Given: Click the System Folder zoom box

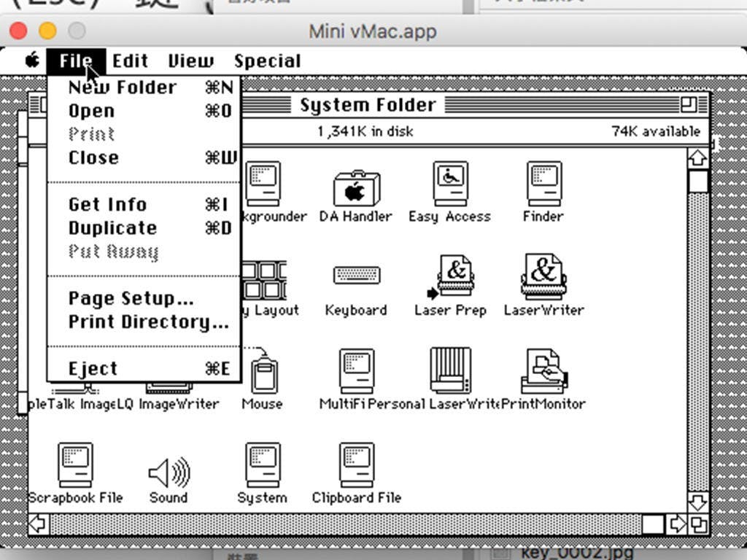Looking at the screenshot, I should (689, 104).
